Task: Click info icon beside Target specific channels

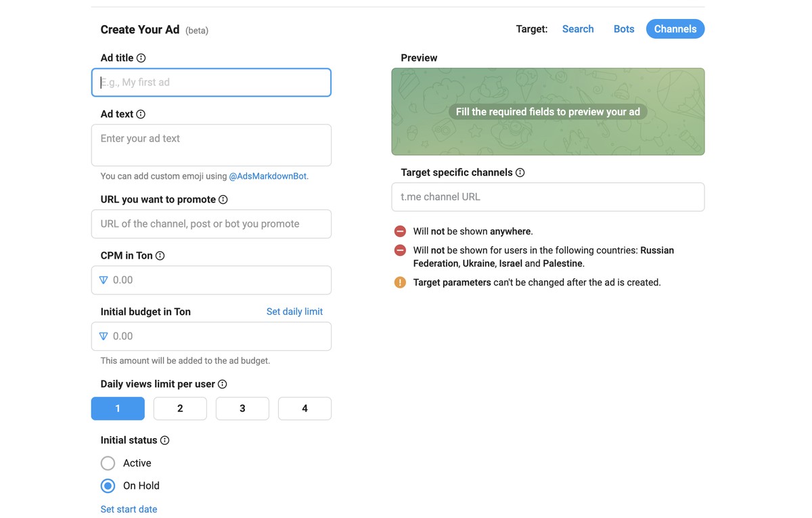Action: (520, 173)
